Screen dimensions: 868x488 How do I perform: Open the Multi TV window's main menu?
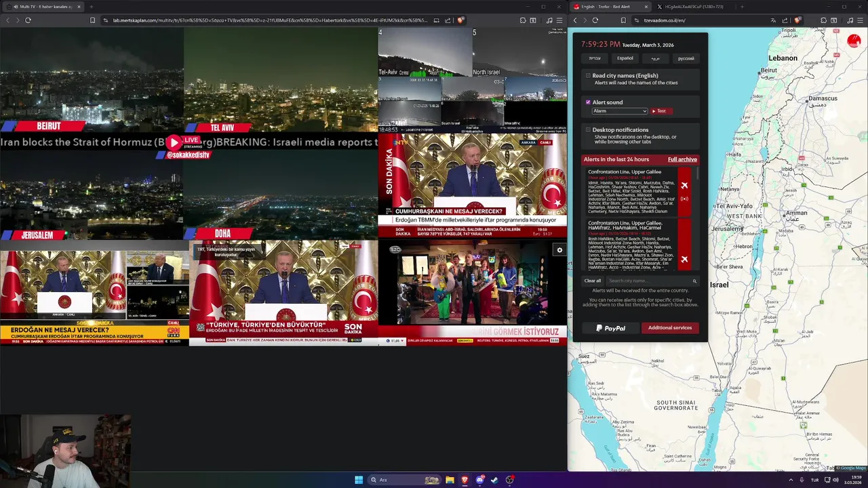click(x=559, y=20)
